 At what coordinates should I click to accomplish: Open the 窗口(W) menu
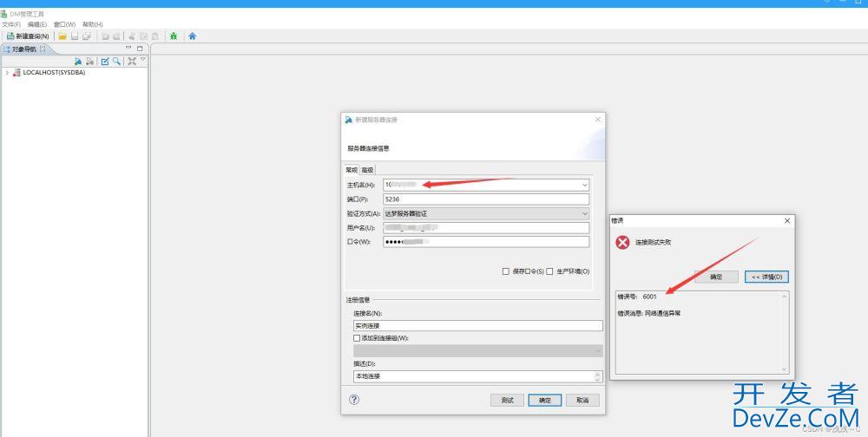64,24
